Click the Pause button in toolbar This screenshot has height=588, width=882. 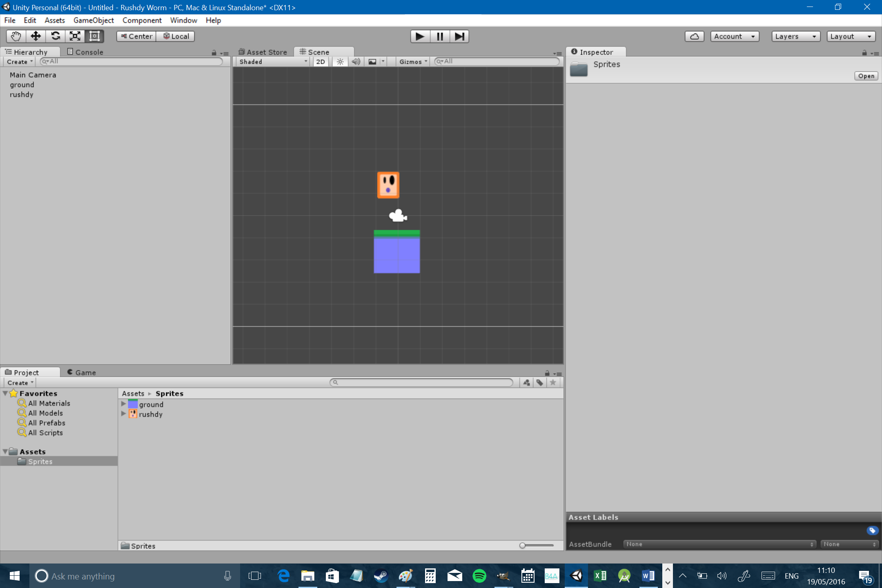pyautogui.click(x=439, y=36)
